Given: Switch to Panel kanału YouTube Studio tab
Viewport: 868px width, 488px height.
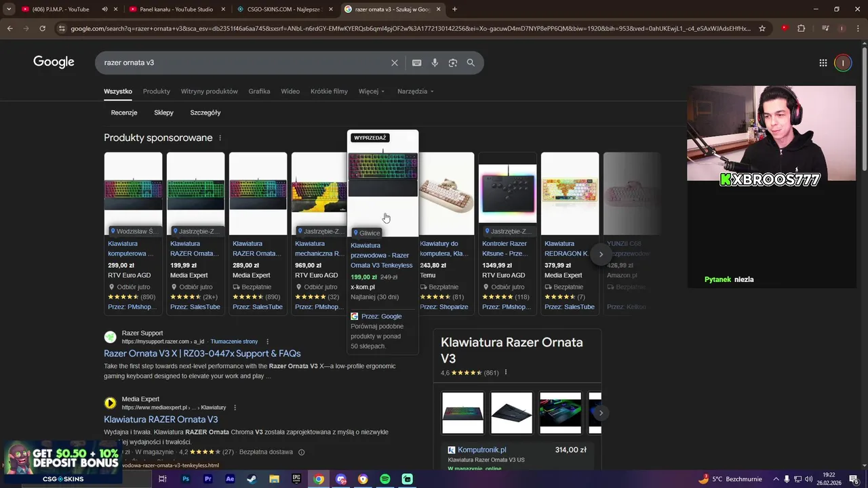Looking at the screenshot, I should coord(176,9).
